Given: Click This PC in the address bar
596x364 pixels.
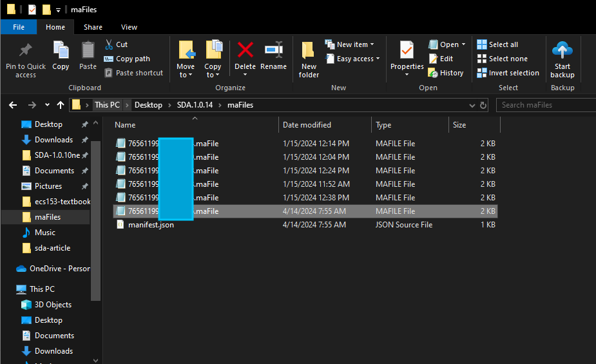Looking at the screenshot, I should [x=107, y=105].
